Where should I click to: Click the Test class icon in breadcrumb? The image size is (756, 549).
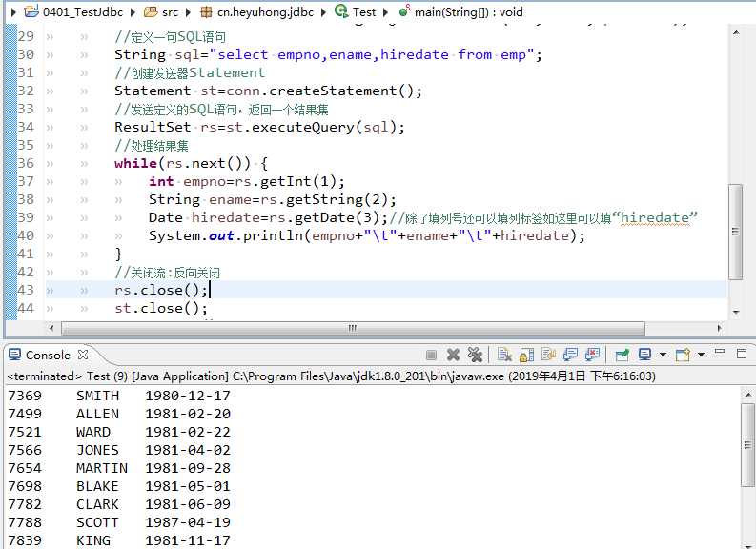342,11
